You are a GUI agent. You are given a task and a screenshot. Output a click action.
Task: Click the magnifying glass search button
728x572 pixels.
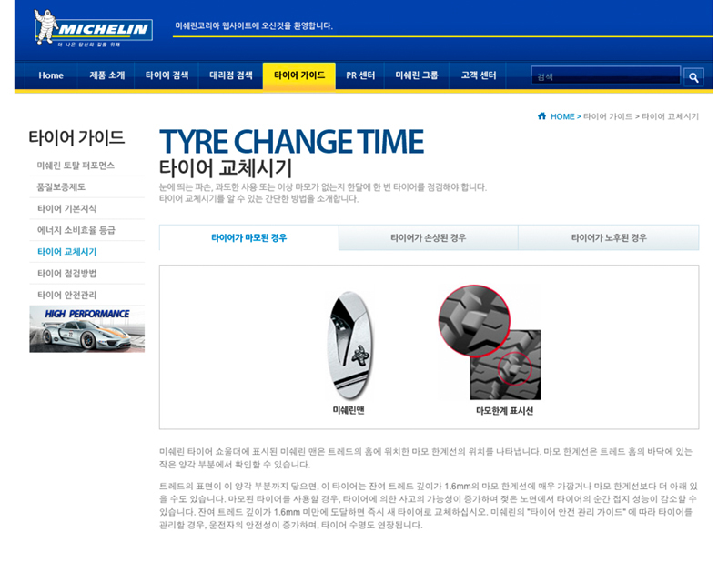pos(693,77)
